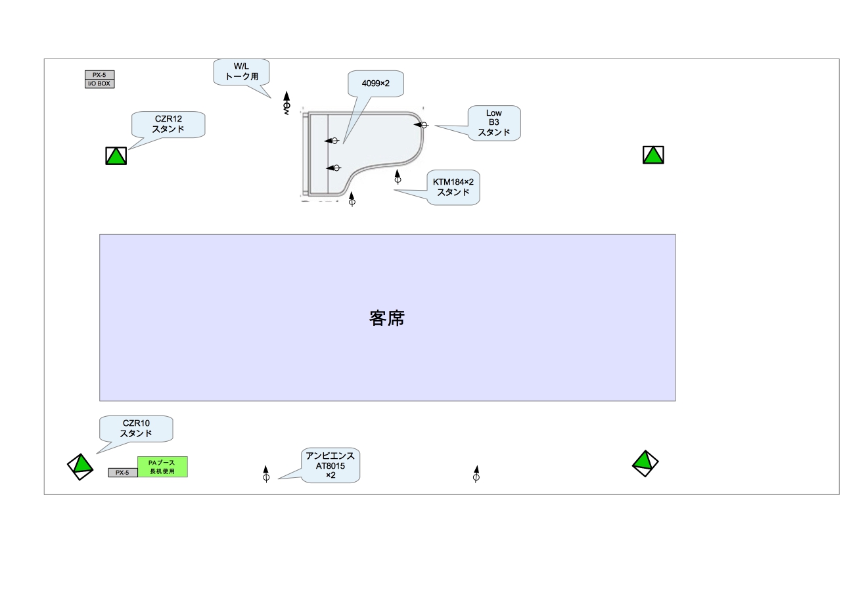Select the W/L トーク用 callout
The width and height of the screenshot is (868, 614).
[242, 72]
